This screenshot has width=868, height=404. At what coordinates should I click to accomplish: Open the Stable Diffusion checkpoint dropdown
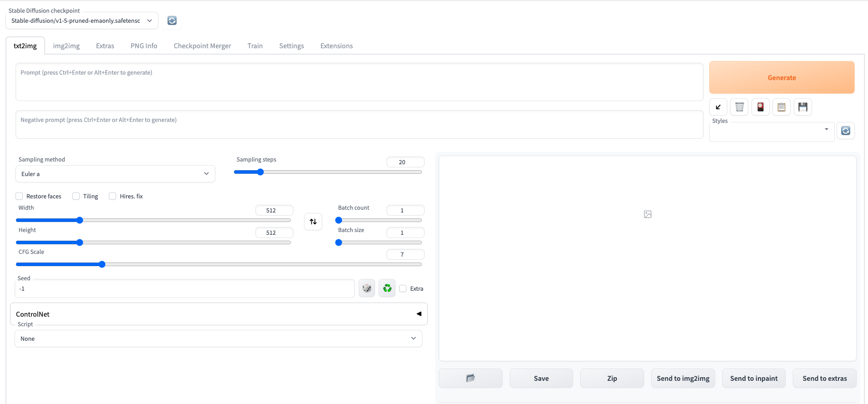(x=82, y=20)
